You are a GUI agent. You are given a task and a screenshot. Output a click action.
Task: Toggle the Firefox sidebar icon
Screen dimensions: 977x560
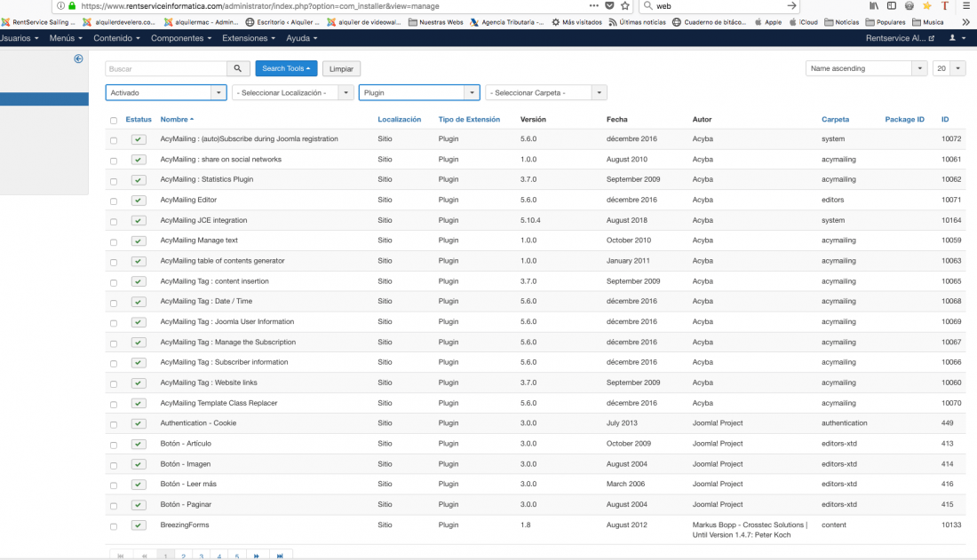click(x=892, y=5)
